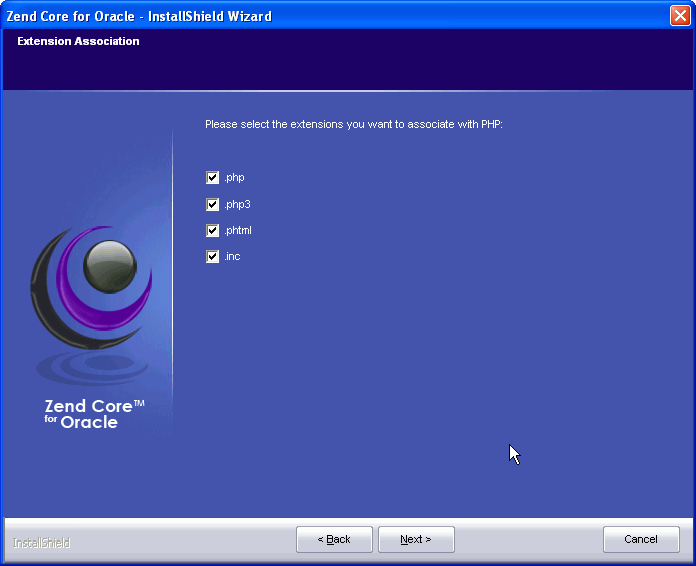Click the InstallShield branding text
Viewport: 696px width, 566px height.
pos(42,543)
